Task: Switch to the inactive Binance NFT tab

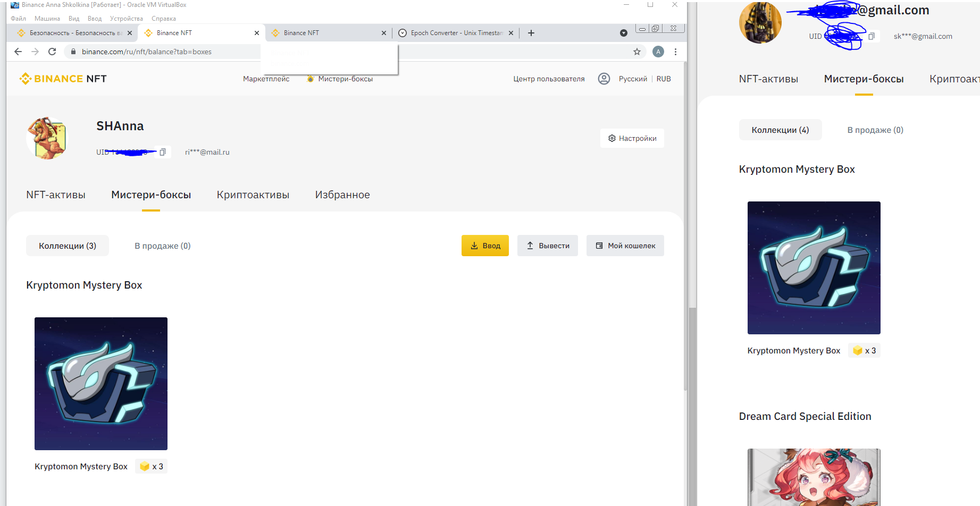Action: coord(328,33)
